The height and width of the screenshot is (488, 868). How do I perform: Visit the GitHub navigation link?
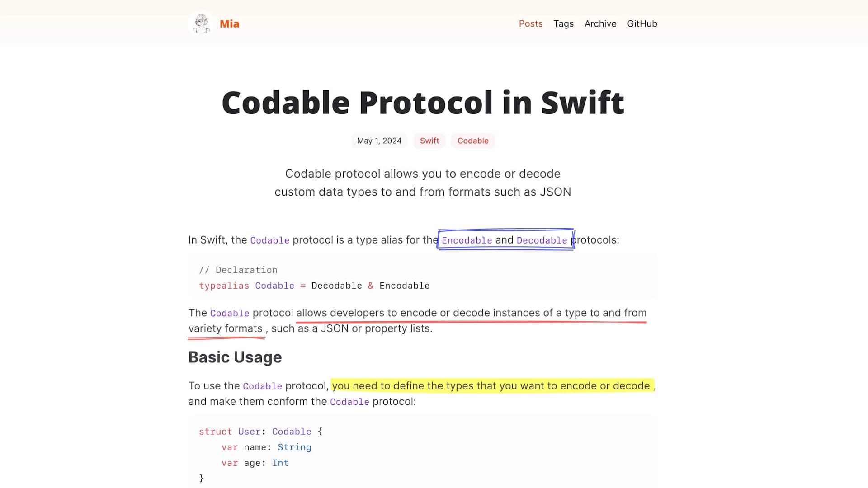click(x=642, y=24)
